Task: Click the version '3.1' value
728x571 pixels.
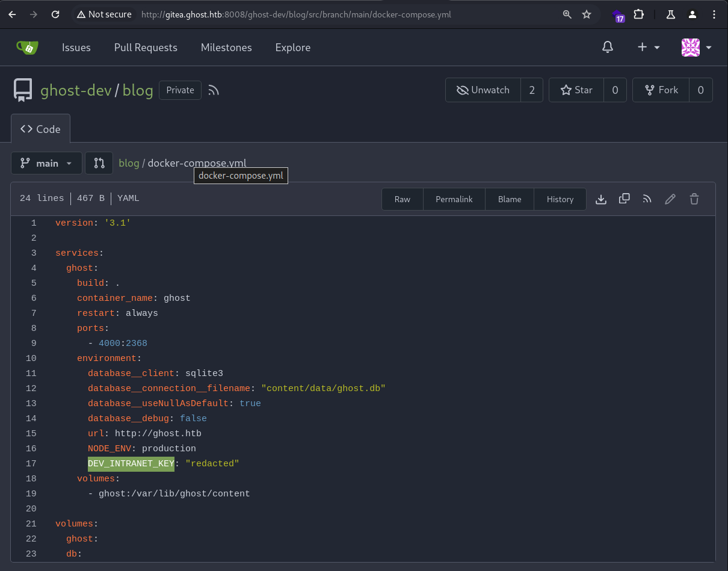Action: pos(118,223)
